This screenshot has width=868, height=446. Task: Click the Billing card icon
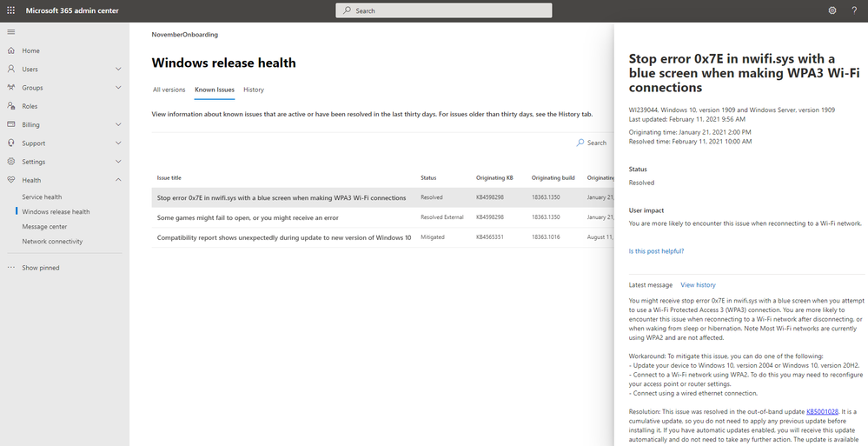tap(11, 124)
